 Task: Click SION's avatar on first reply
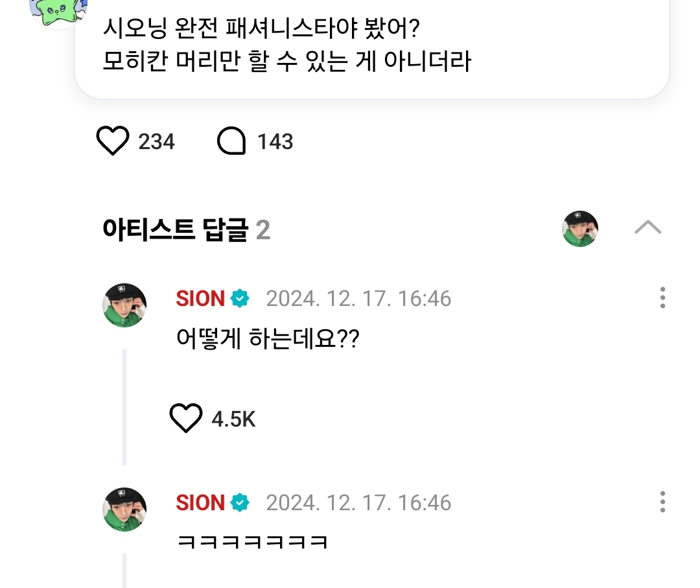[124, 305]
